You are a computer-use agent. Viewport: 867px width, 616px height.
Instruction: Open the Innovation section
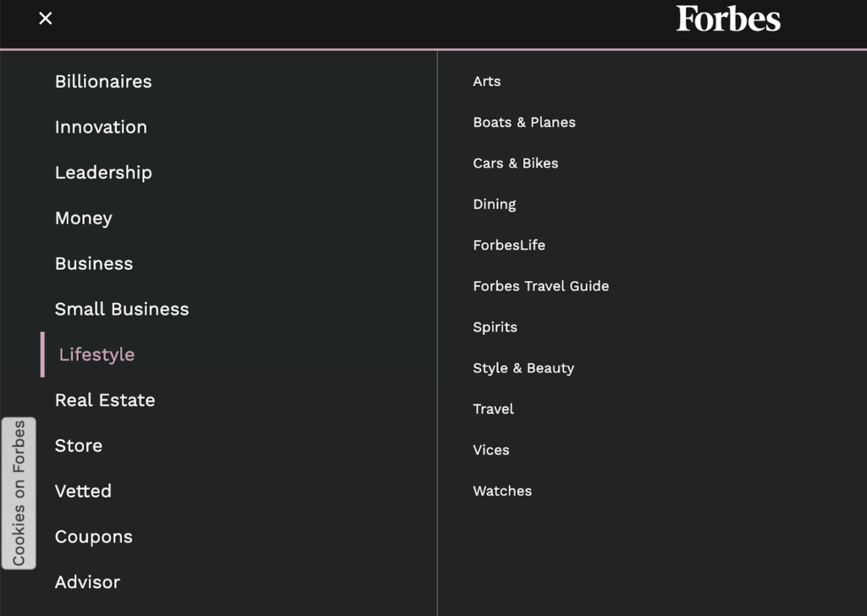tap(100, 127)
